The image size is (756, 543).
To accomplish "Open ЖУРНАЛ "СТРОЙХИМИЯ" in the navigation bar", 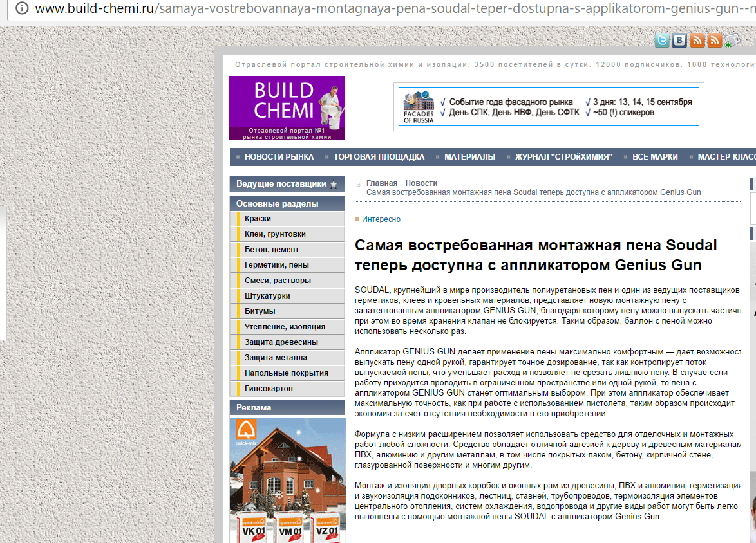I will pyautogui.click(x=563, y=157).
